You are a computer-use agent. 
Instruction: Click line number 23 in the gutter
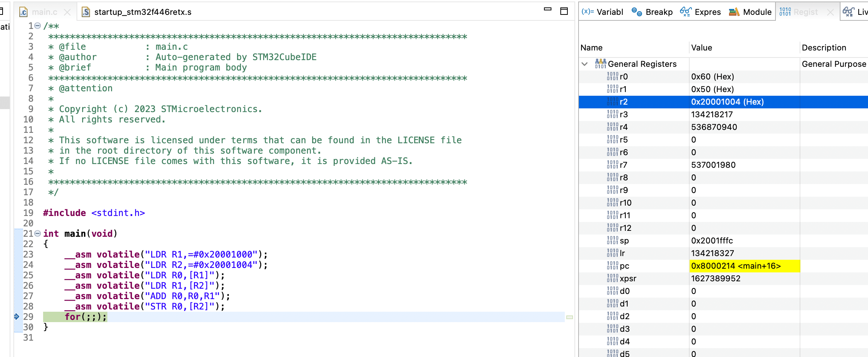coord(28,254)
